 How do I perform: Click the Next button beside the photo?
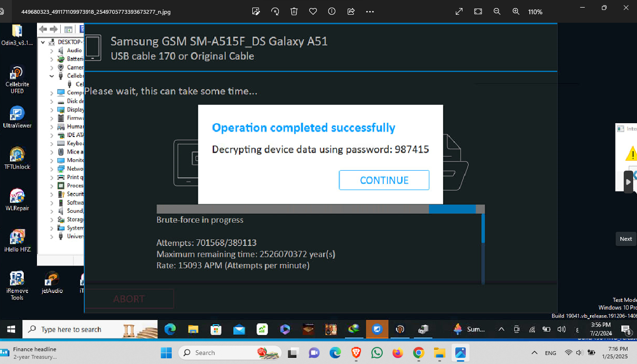[x=626, y=239]
